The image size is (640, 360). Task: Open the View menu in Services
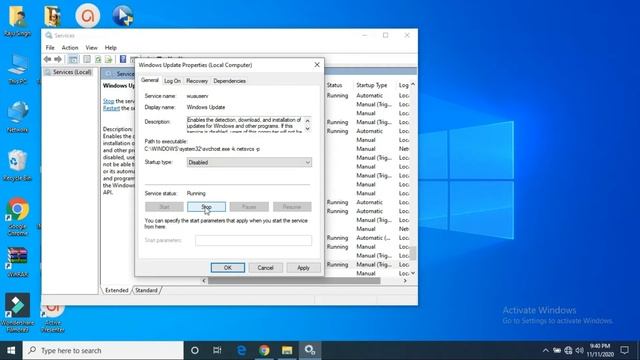pos(91,48)
